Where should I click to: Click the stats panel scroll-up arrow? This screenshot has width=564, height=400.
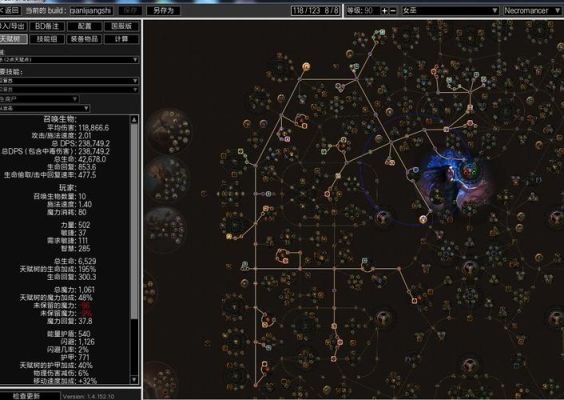[x=134, y=119]
